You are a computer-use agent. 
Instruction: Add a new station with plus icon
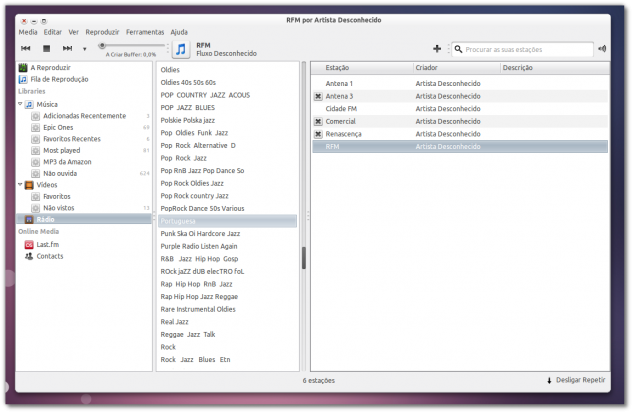pyautogui.click(x=437, y=49)
